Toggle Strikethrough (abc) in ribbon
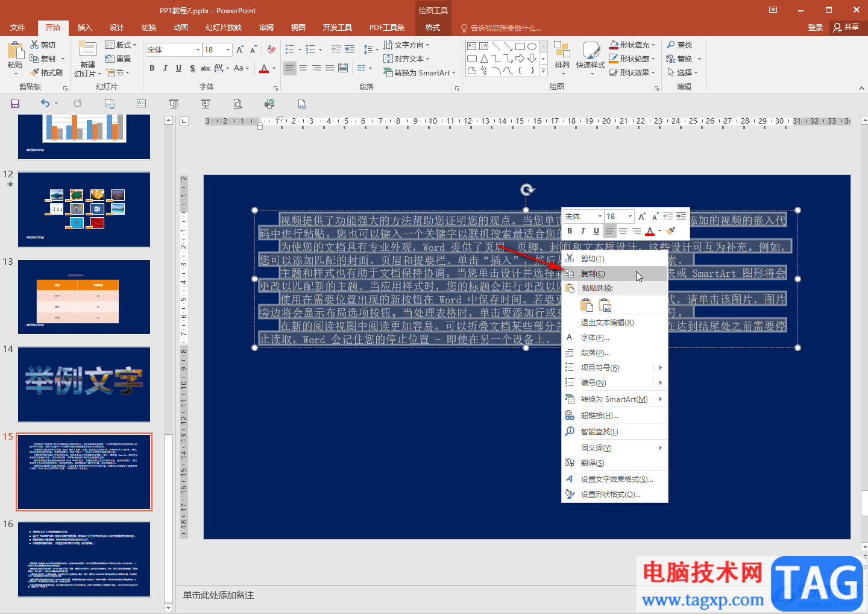 pos(206,68)
